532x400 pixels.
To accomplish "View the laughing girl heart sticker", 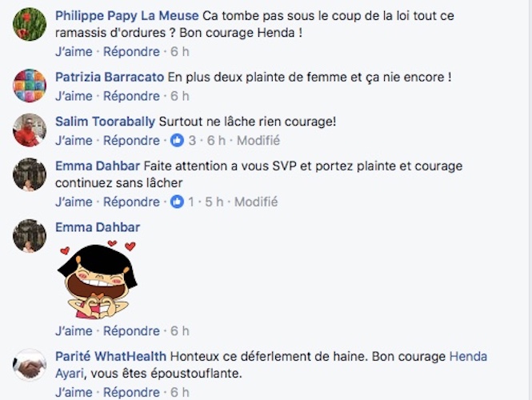I will 98,279.
